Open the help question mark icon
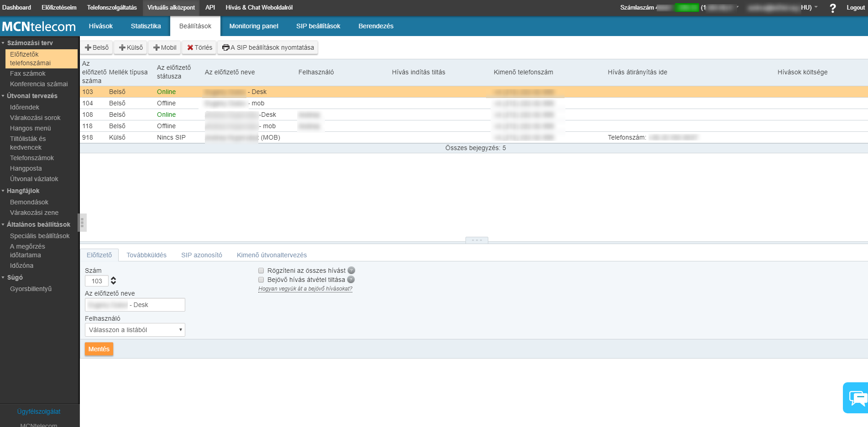Viewport: 868px width, 427px height. click(x=832, y=8)
